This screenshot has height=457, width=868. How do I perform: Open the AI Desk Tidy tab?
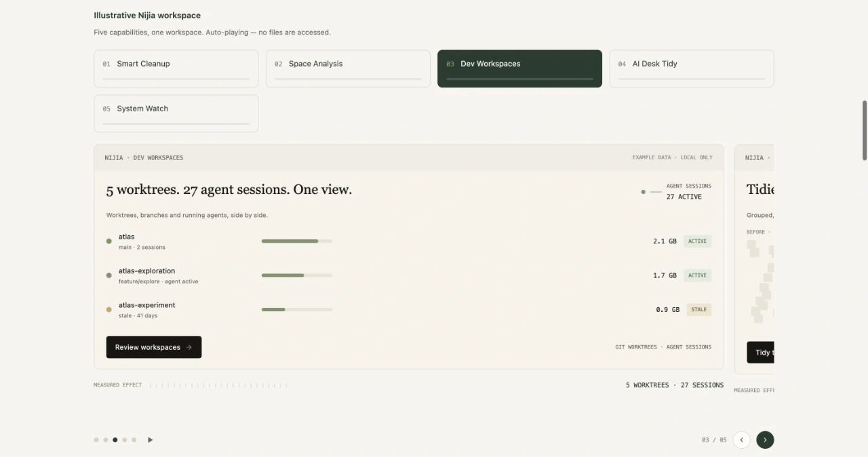(x=691, y=68)
